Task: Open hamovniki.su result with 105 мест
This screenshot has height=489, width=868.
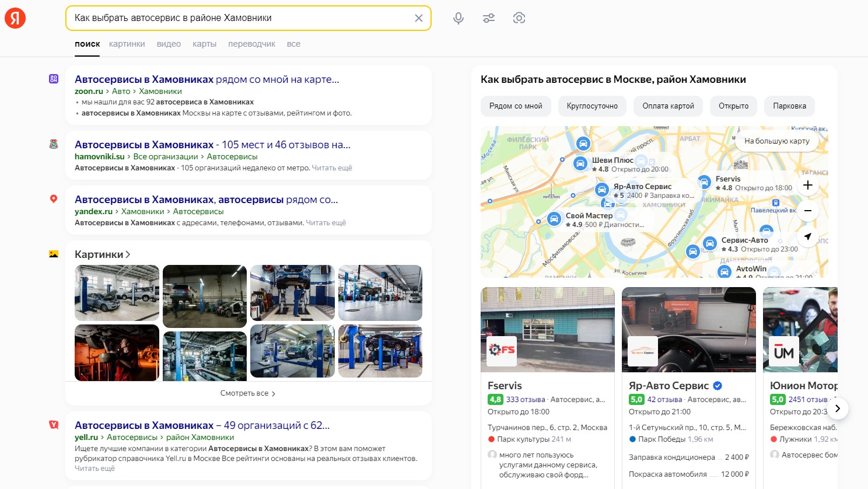Action: 212,145
